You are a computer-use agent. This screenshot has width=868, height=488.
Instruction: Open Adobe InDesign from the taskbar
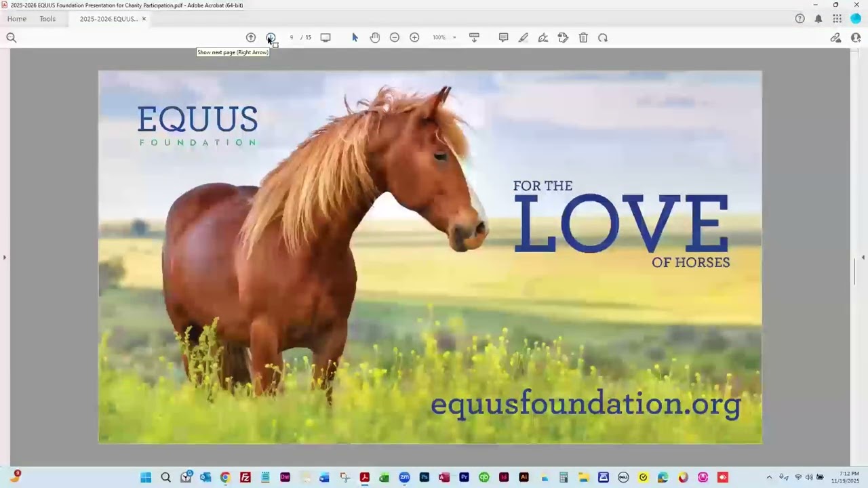pyautogui.click(x=504, y=477)
